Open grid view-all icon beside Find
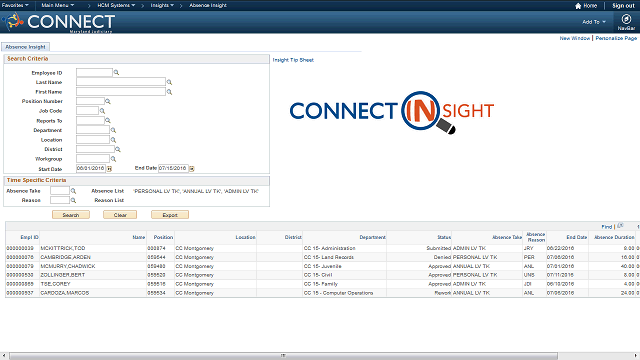Viewport: 640px width, 360px height. coord(620,226)
